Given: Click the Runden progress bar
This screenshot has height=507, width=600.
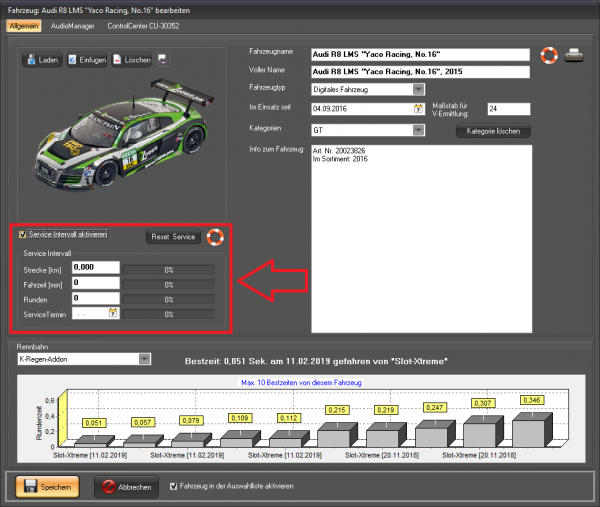Looking at the screenshot, I should [169, 300].
